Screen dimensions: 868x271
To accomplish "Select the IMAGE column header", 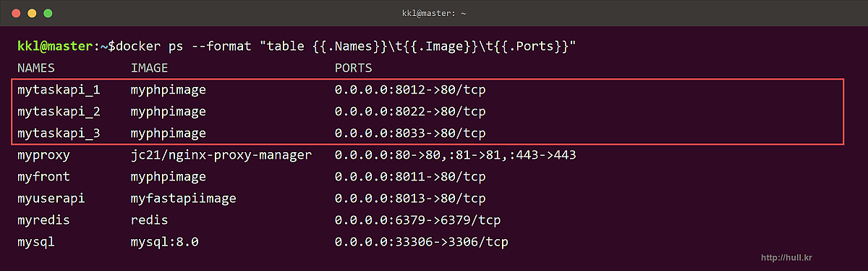I will [x=150, y=68].
